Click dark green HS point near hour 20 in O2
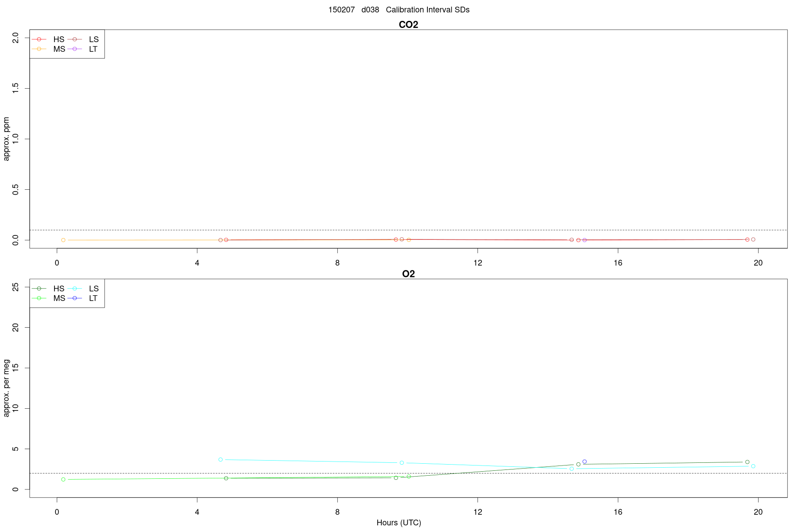Viewport: 798px width, 532px height. click(x=747, y=462)
